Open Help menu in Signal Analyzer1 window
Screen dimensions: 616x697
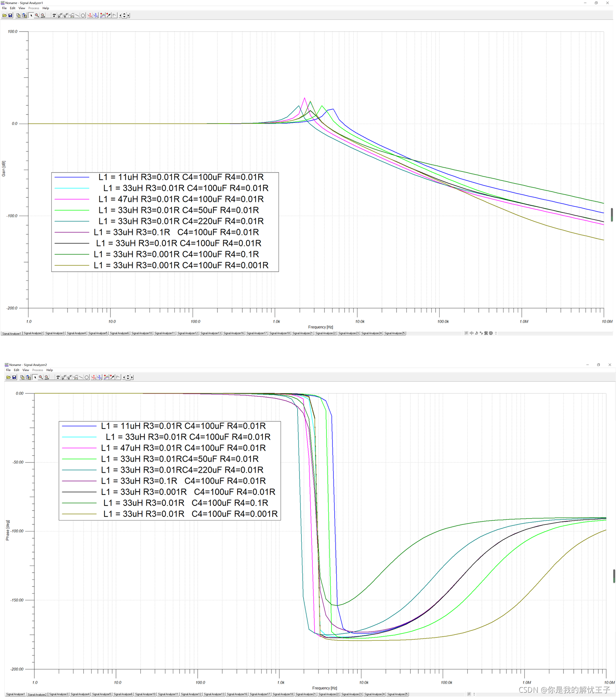pyautogui.click(x=46, y=8)
